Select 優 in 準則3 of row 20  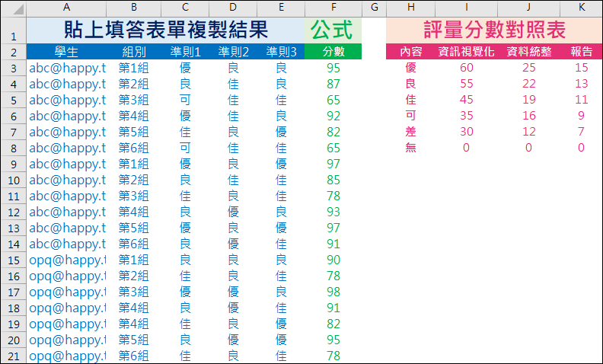pos(281,340)
